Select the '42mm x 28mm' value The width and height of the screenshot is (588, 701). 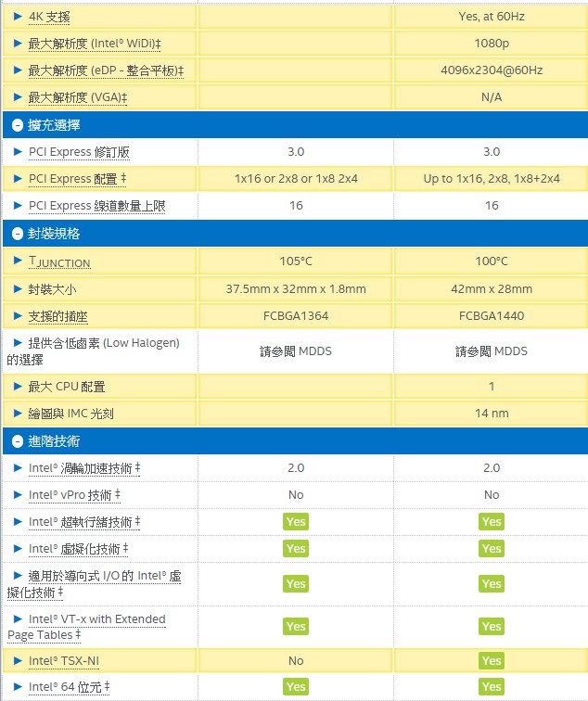click(492, 288)
